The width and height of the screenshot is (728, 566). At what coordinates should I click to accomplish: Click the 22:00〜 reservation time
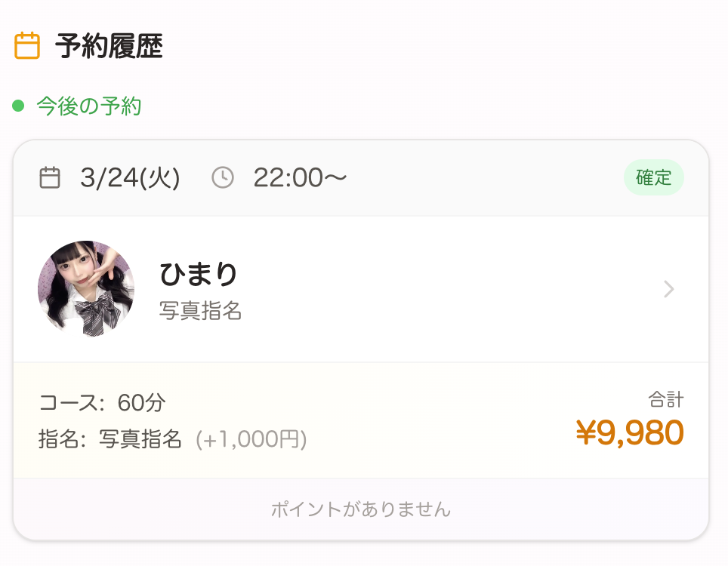(x=300, y=178)
